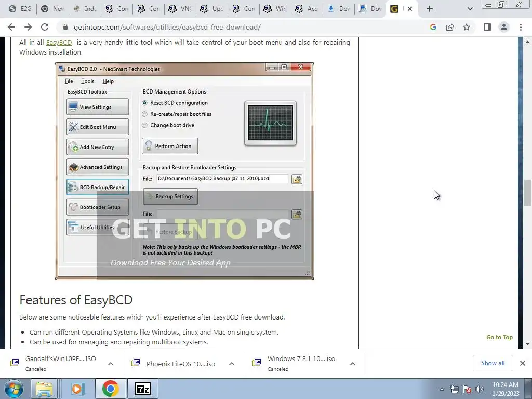This screenshot has width=532, height=399.
Task: Click the Edit Boot Menu button
Action: coord(98,127)
